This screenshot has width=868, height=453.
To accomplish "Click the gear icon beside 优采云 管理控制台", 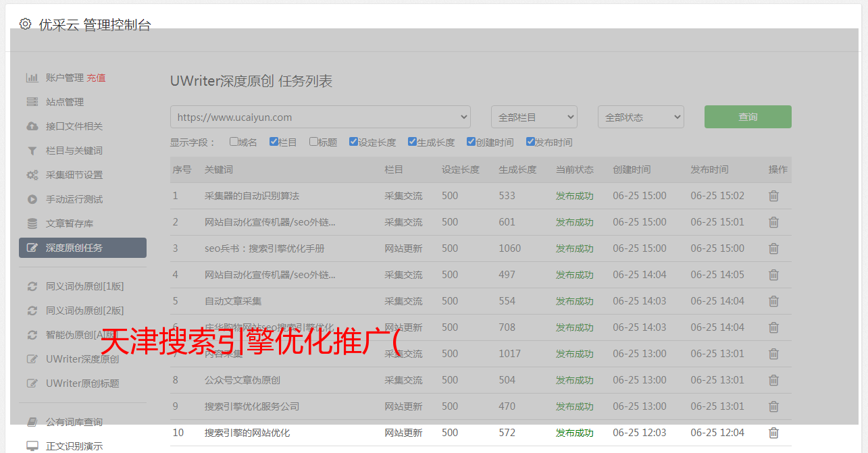I will tap(26, 24).
